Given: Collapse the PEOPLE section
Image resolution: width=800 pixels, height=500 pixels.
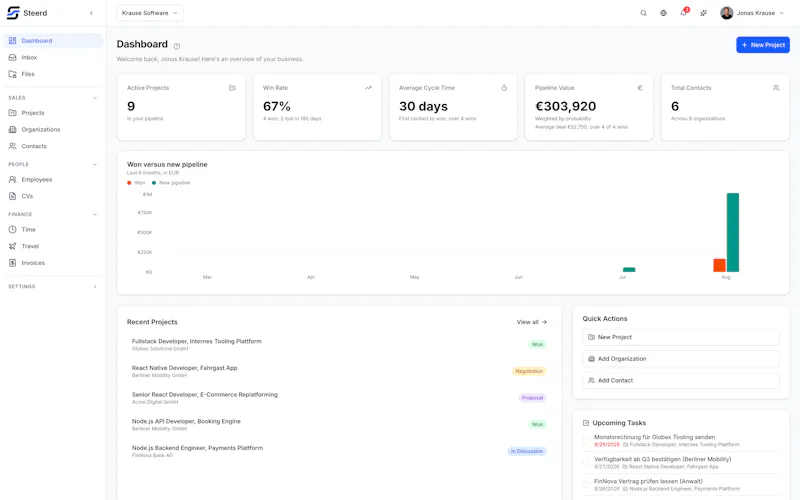Looking at the screenshot, I should click(x=95, y=164).
